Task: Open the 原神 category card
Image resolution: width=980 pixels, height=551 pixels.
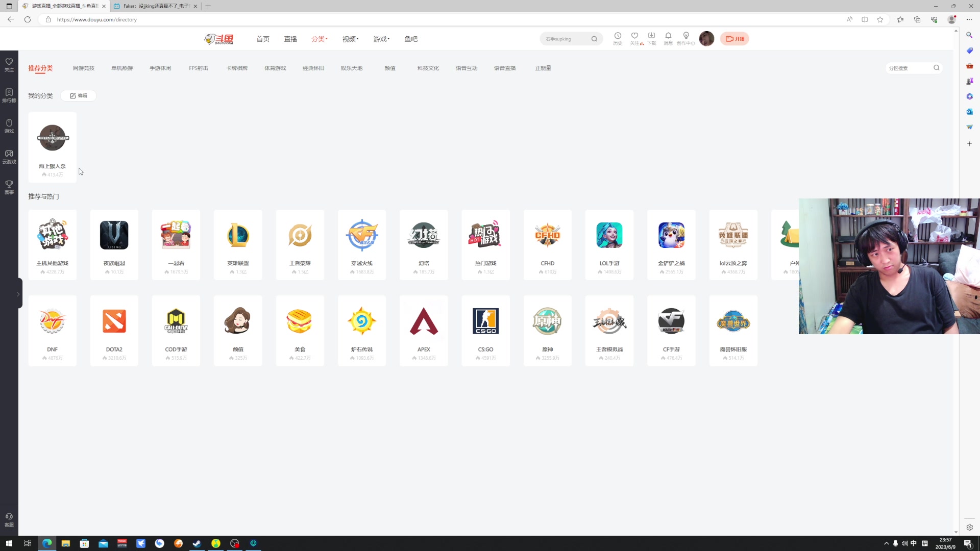Action: coord(548,331)
